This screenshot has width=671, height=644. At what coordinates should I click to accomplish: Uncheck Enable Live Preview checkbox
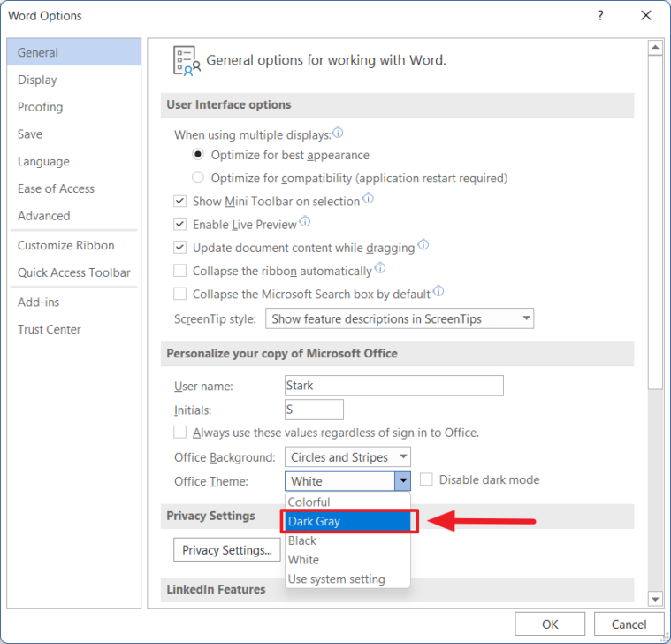tap(179, 224)
